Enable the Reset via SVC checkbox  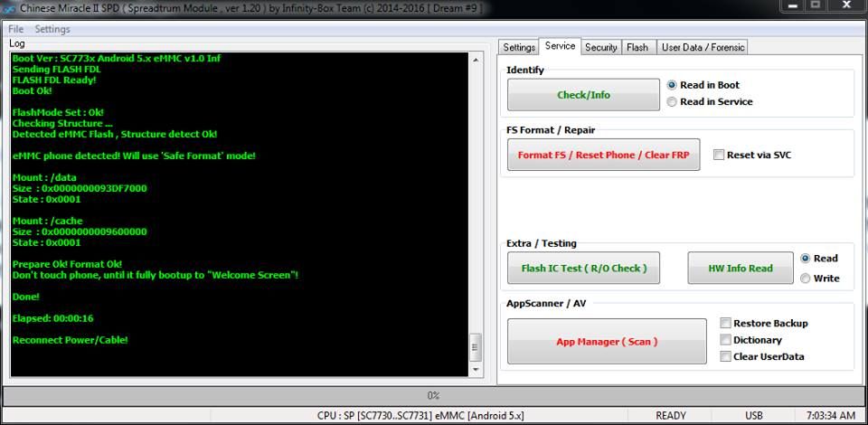719,156
